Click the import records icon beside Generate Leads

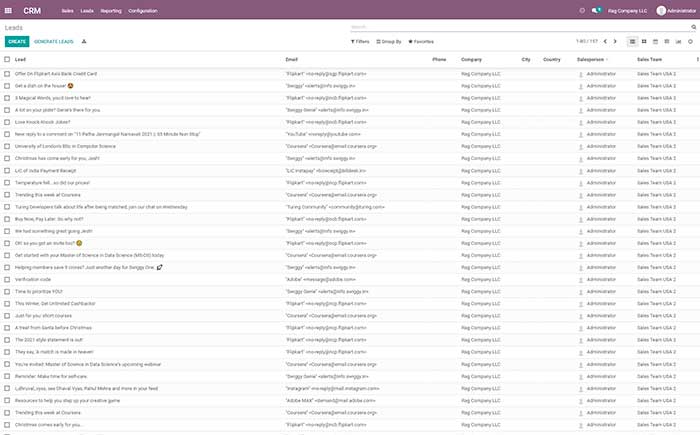[84, 42]
